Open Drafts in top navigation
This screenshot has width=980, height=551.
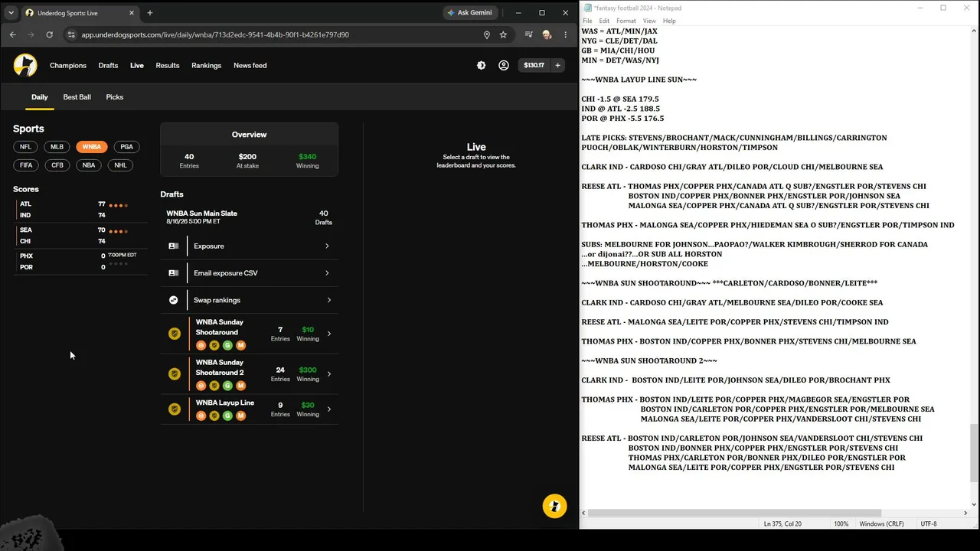108,65
